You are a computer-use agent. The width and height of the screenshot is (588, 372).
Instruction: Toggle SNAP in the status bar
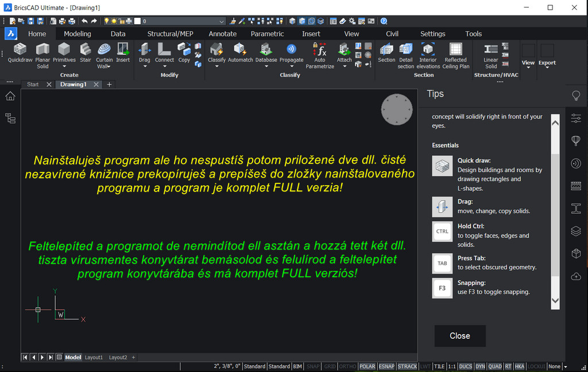(x=313, y=366)
